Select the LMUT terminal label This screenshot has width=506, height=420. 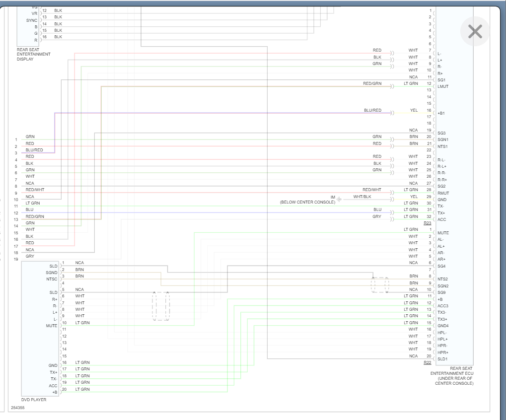[443, 86]
